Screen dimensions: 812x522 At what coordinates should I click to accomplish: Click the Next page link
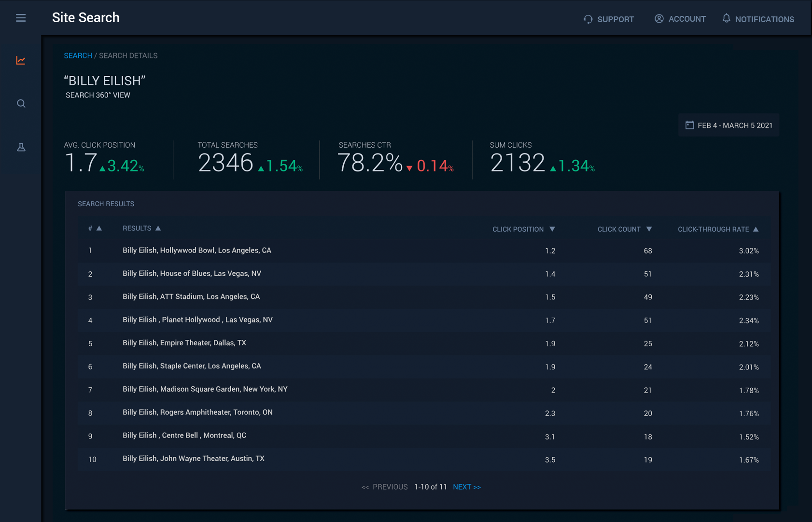pos(467,487)
